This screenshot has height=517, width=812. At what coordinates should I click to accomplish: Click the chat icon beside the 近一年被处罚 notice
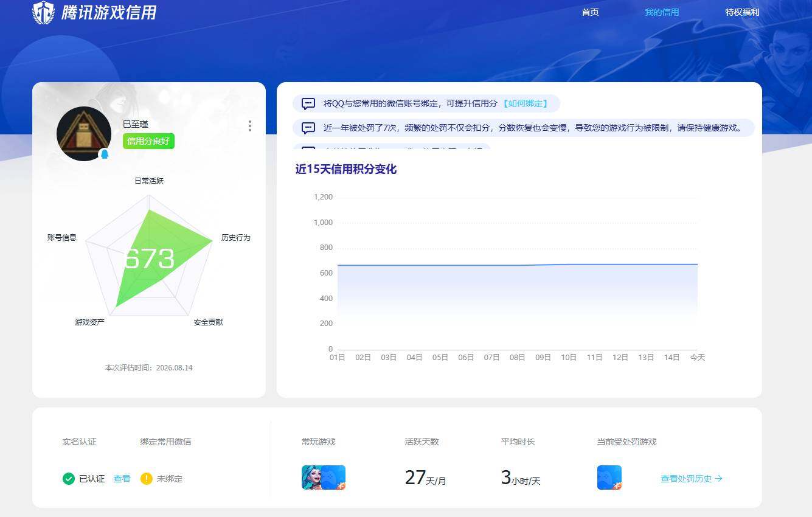[308, 128]
